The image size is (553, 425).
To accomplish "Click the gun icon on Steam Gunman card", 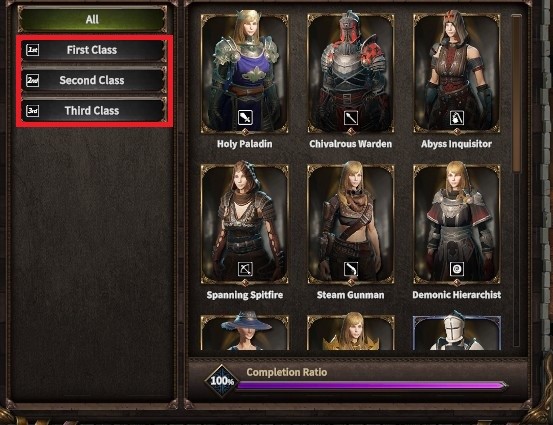I will pos(351,269).
